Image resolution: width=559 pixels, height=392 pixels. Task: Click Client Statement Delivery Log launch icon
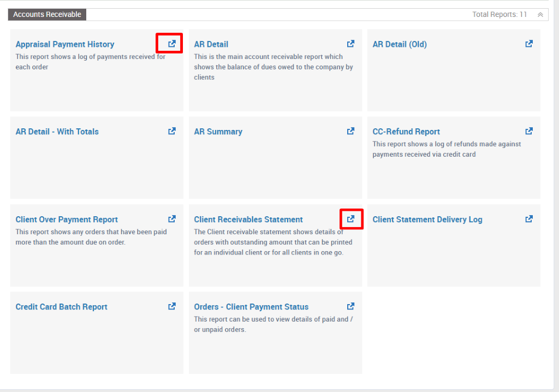click(528, 218)
